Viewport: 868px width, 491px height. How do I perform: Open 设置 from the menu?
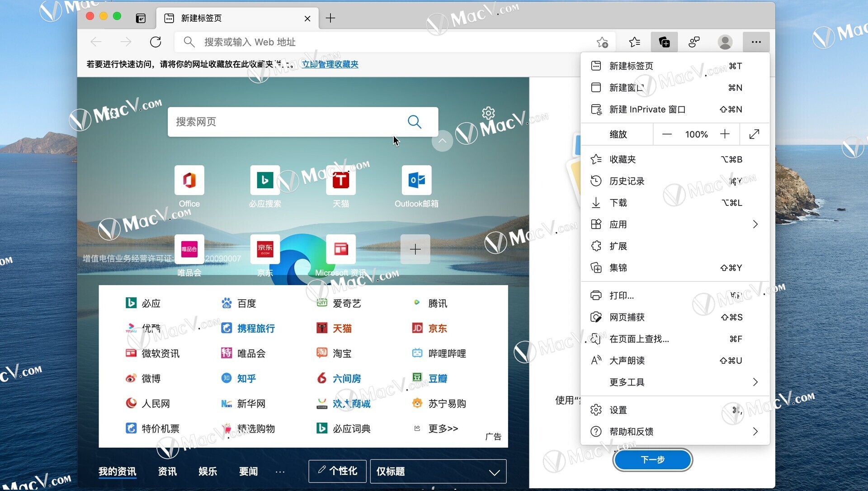(675, 410)
